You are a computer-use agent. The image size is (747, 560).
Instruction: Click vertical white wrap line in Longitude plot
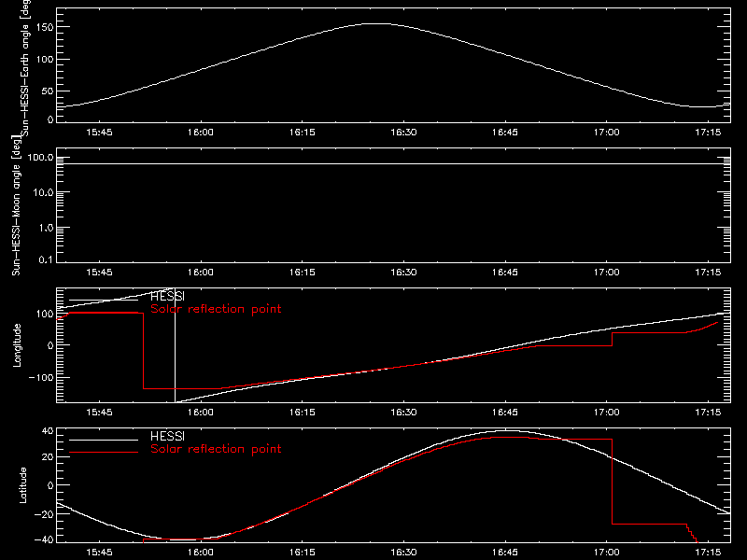coord(175,345)
